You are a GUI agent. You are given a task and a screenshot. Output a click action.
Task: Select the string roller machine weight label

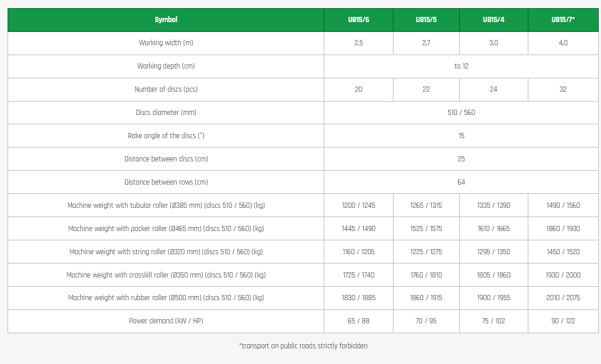pyautogui.click(x=166, y=252)
